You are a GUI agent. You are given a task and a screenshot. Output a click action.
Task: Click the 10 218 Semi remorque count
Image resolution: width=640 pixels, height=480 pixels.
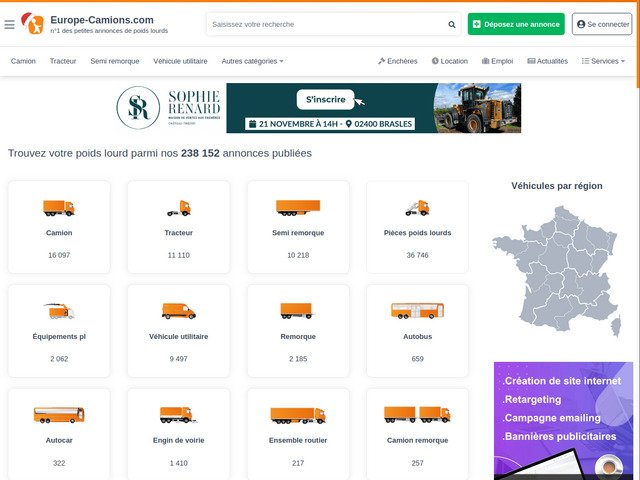(x=298, y=256)
